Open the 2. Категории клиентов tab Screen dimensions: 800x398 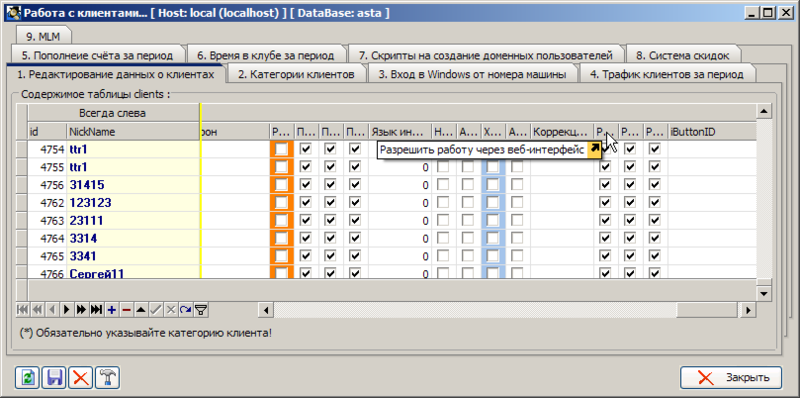pos(296,74)
